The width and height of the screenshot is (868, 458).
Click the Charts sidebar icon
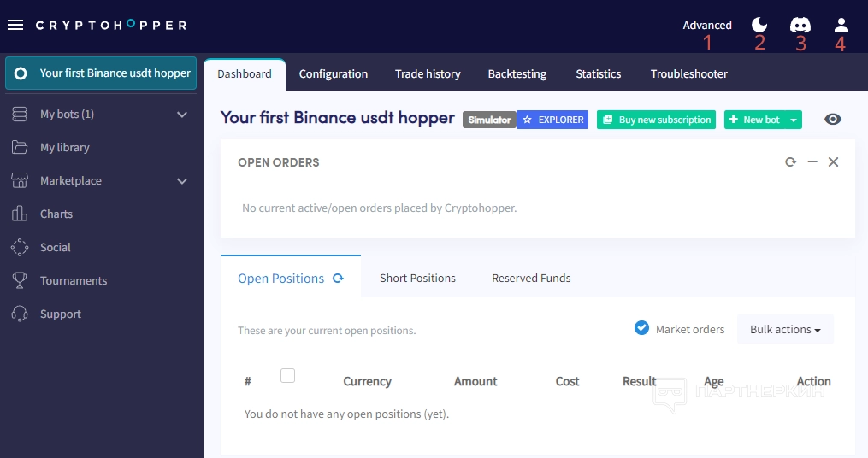coord(20,214)
